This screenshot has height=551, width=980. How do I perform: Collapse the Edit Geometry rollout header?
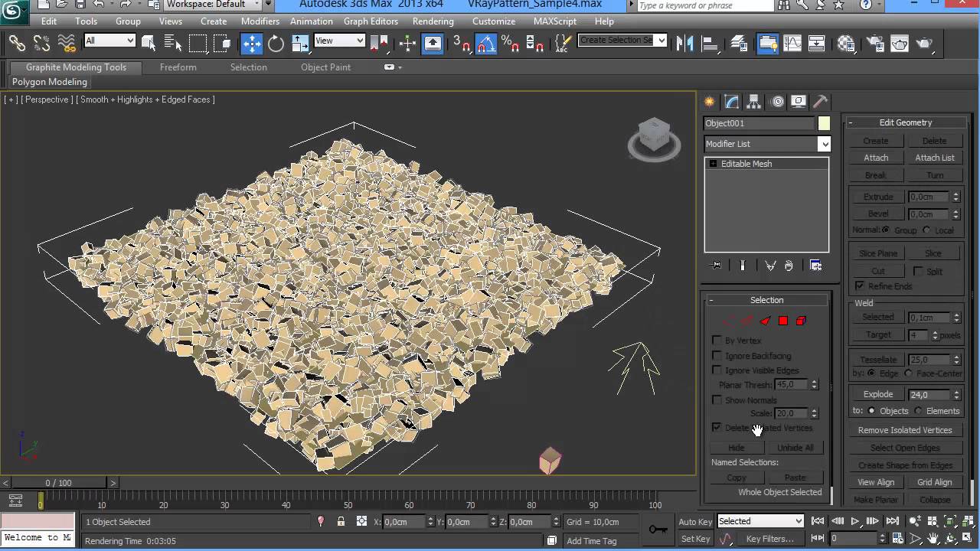[x=906, y=122]
